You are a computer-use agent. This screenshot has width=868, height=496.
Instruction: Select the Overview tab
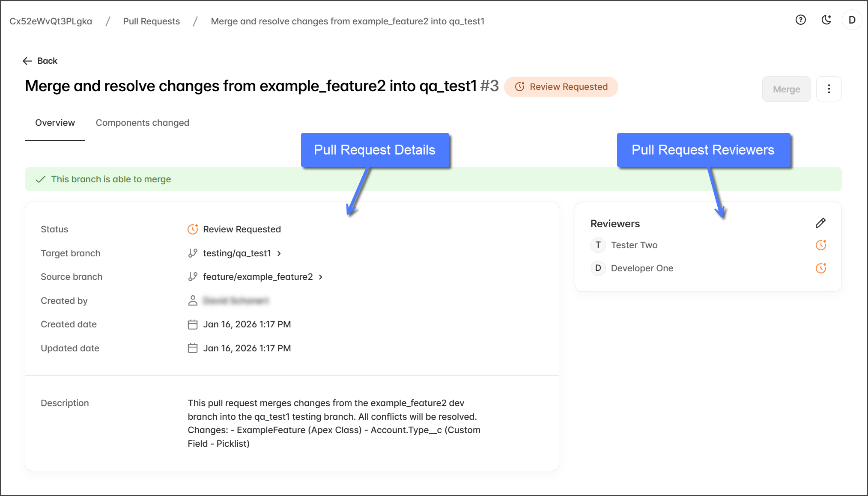click(x=55, y=123)
